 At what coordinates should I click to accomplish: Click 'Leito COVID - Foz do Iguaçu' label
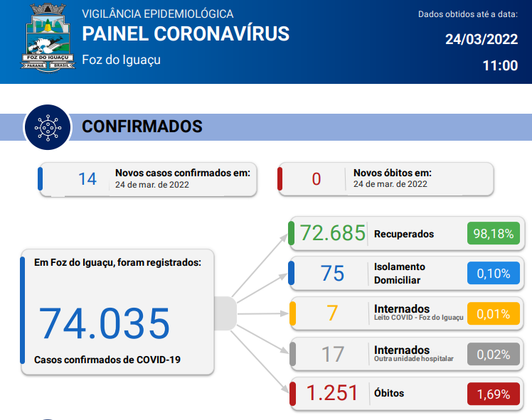[x=419, y=318]
